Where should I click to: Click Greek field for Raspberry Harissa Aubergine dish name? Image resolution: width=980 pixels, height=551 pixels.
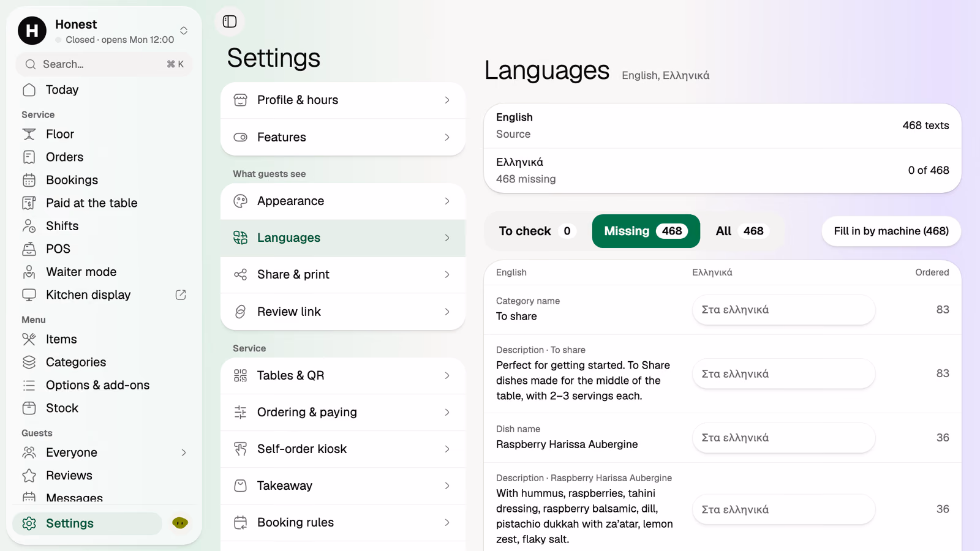tap(783, 438)
